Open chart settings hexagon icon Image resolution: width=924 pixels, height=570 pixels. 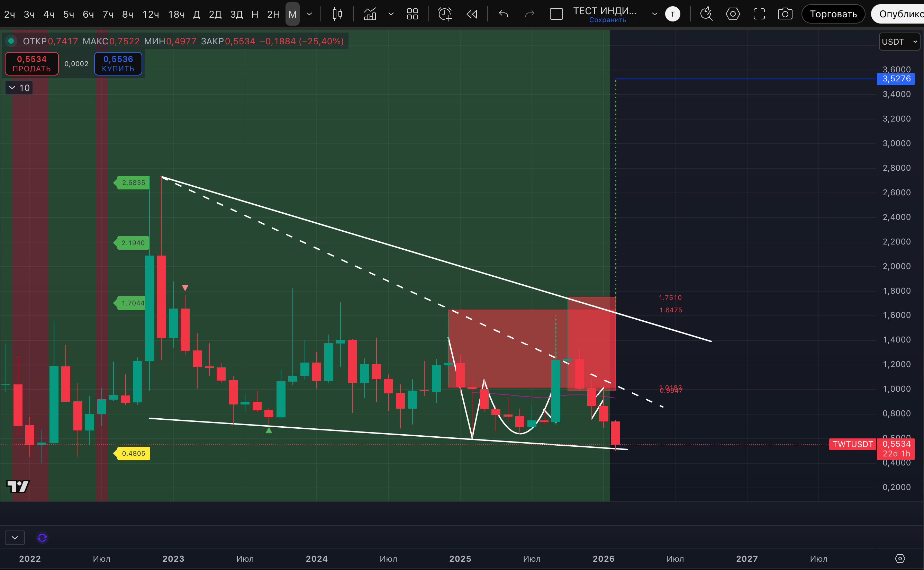click(733, 14)
